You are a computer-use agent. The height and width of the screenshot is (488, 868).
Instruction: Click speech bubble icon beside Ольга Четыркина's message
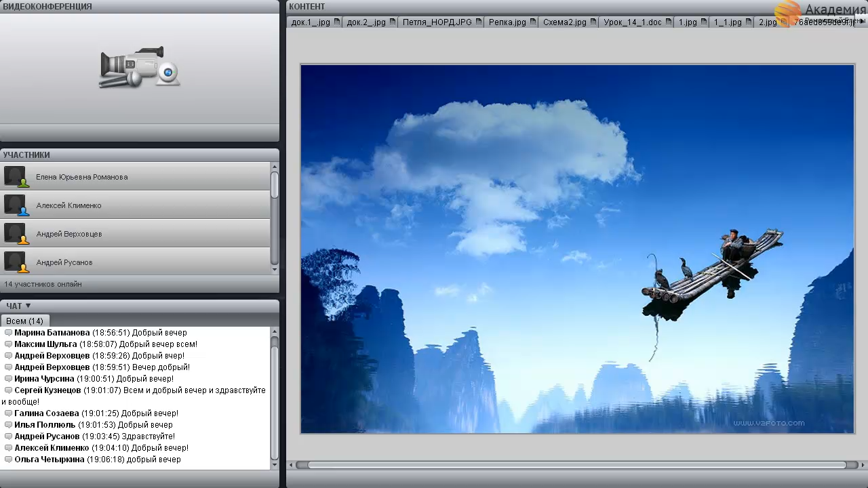pos(8,460)
